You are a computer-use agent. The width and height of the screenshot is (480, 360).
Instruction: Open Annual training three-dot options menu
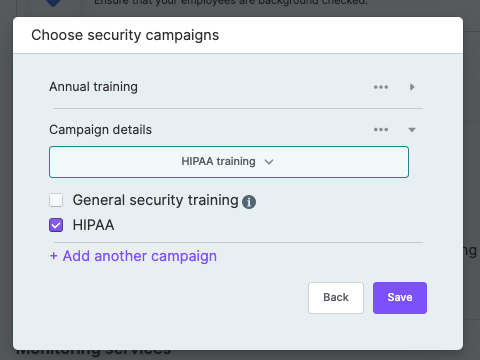click(381, 87)
